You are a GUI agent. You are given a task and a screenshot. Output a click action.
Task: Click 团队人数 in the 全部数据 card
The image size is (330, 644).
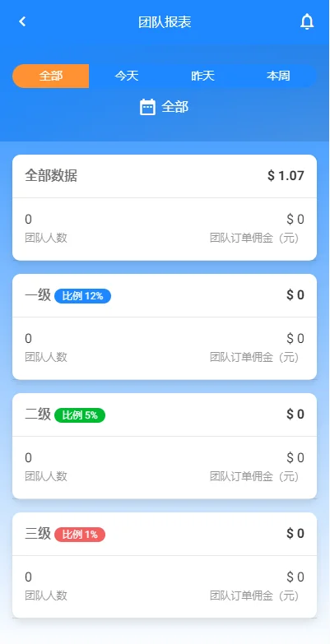46,238
